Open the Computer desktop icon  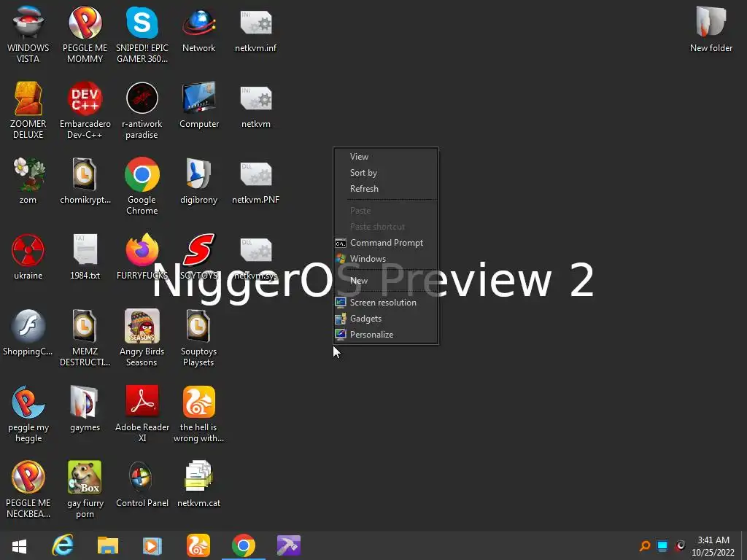click(198, 105)
